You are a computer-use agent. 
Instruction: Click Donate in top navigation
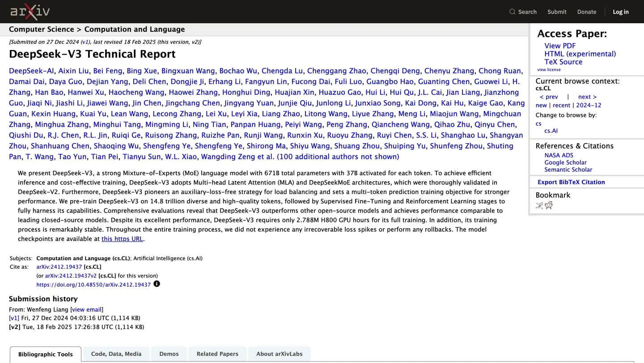point(587,12)
